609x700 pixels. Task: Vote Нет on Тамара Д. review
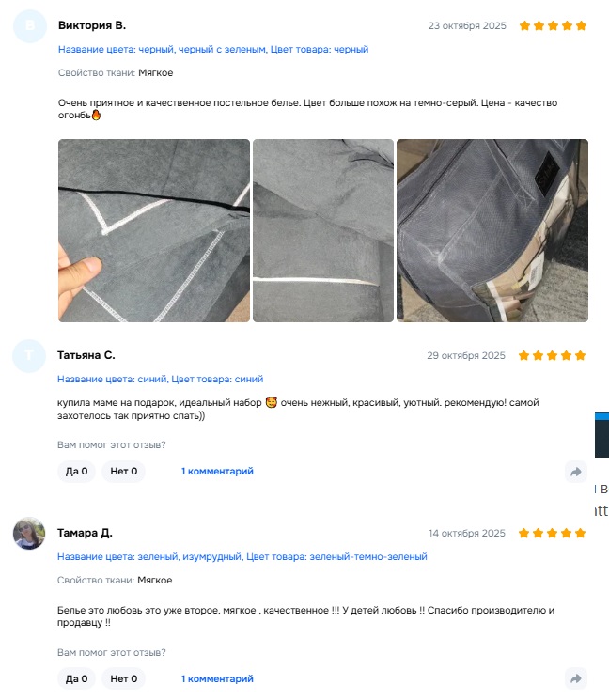point(124,678)
